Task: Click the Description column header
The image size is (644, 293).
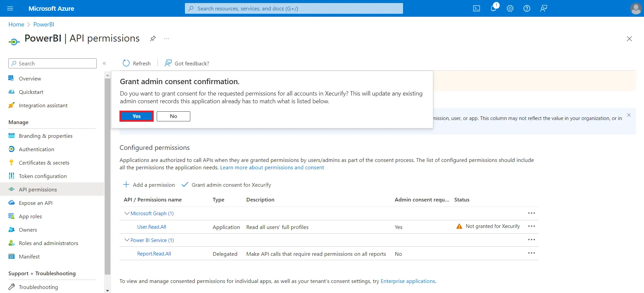Action: (260, 200)
